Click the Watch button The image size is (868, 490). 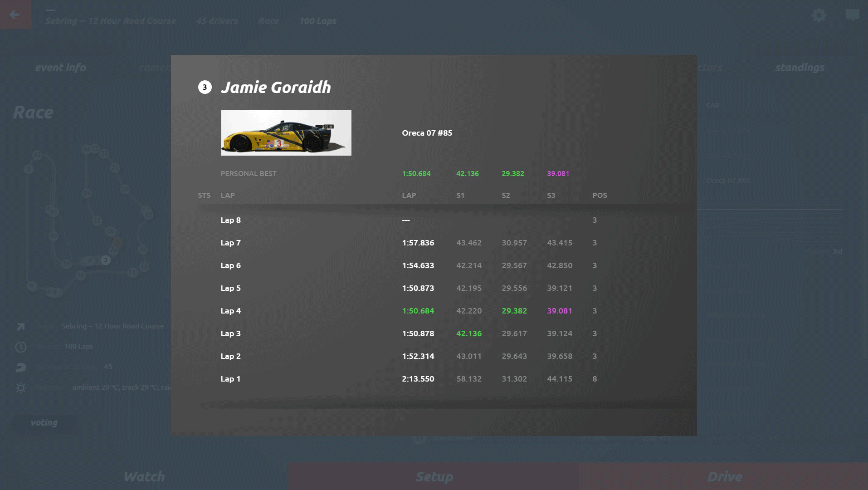coord(144,476)
